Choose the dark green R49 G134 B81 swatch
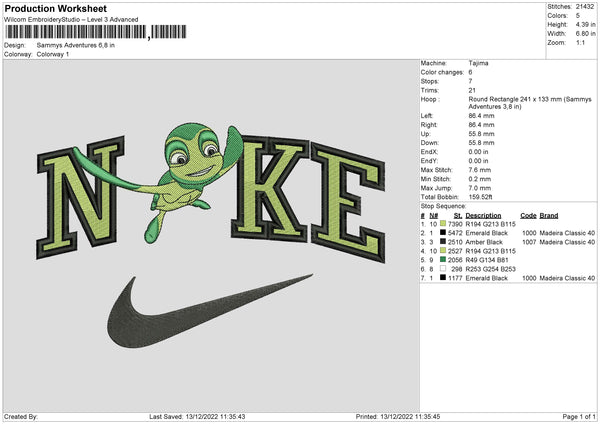Viewport: 600px width, 424px height. point(443,260)
